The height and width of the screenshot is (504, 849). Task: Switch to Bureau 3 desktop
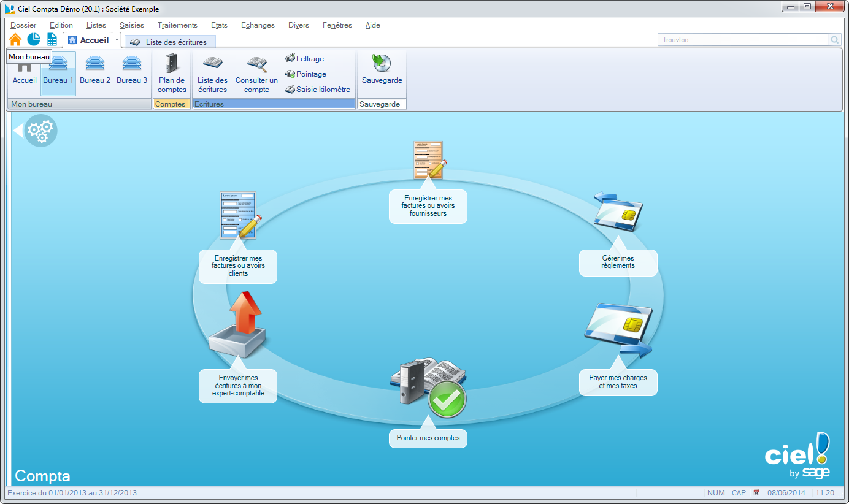pos(132,71)
